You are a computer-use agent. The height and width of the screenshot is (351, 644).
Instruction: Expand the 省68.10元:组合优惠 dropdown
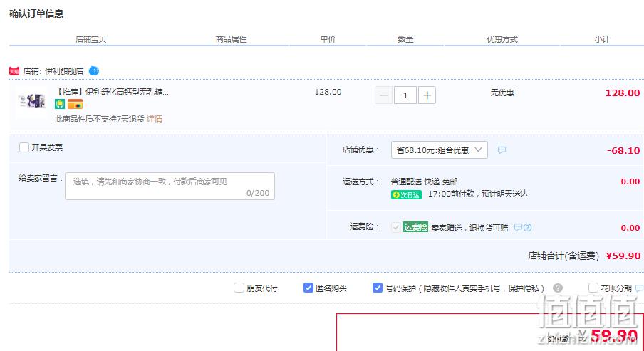click(440, 150)
